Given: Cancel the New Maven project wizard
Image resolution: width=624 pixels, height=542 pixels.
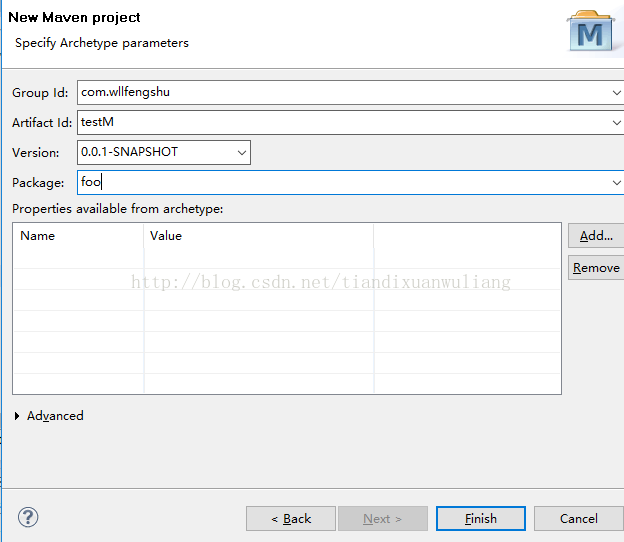Looking at the screenshot, I should point(579,519).
